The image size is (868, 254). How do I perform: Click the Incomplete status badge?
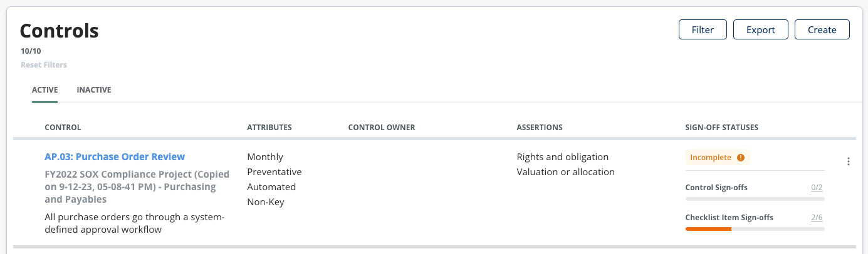718,158
